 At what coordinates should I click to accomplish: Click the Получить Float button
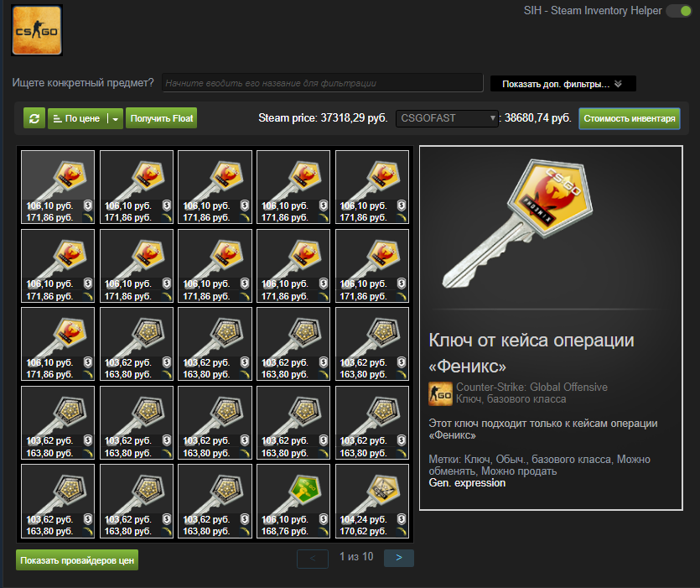click(162, 118)
